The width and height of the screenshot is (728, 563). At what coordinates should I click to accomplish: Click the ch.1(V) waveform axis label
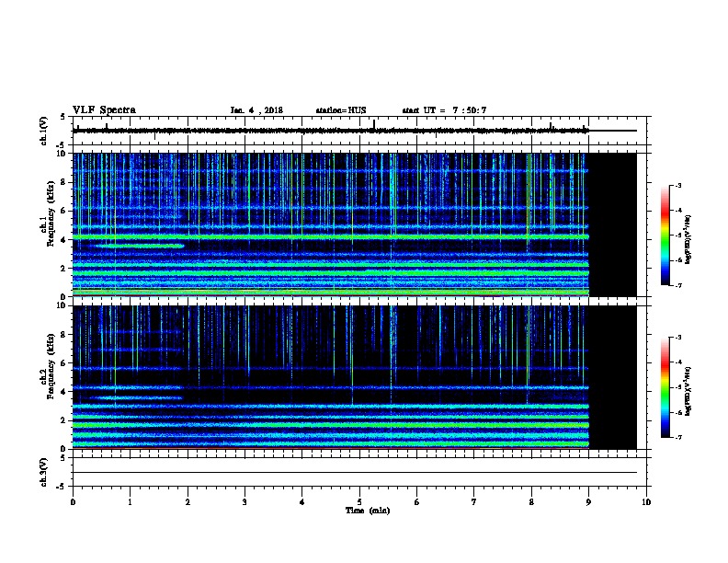click(x=43, y=131)
